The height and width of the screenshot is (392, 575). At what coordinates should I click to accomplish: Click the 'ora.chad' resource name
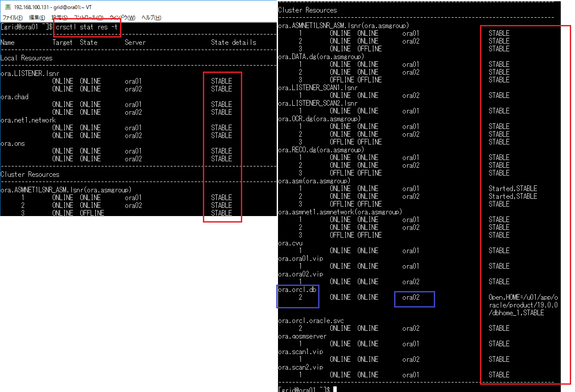click(14, 97)
